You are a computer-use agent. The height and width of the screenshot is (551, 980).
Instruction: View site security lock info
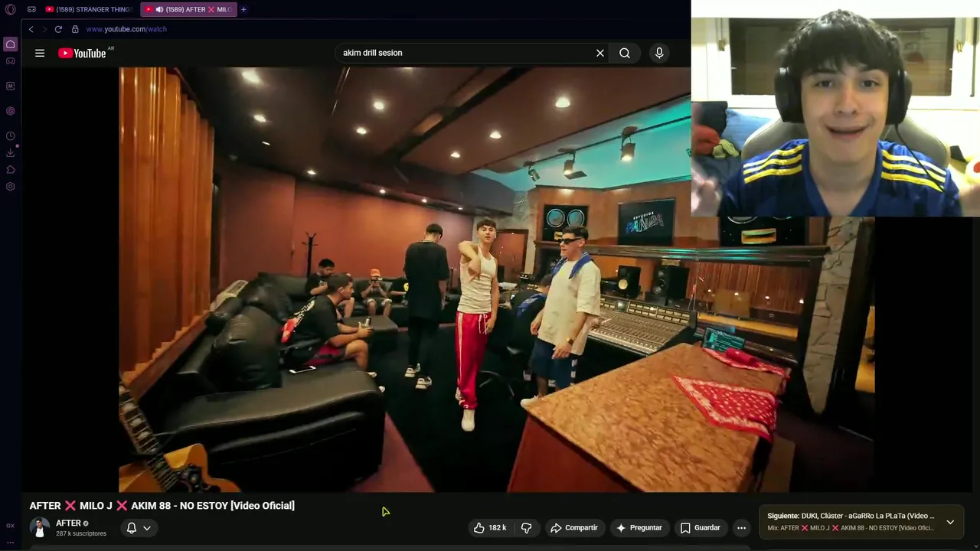(x=75, y=29)
